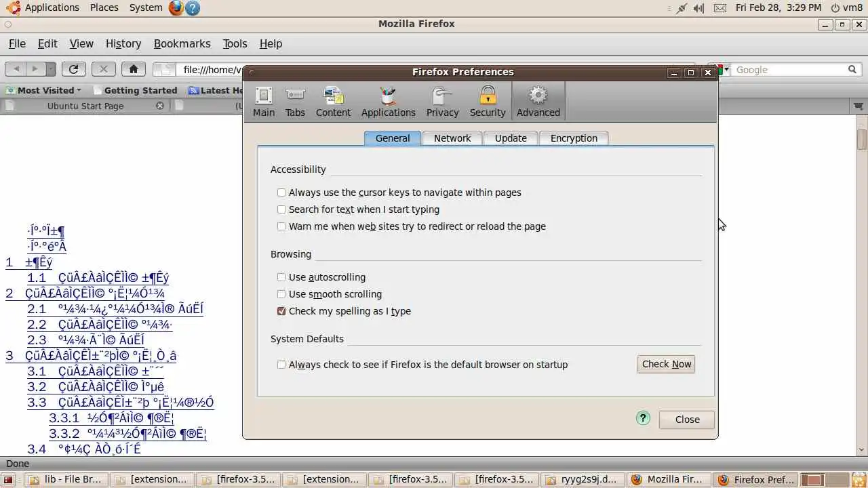Open the Content preferences pane
This screenshot has width=868, height=488.
coord(333,102)
